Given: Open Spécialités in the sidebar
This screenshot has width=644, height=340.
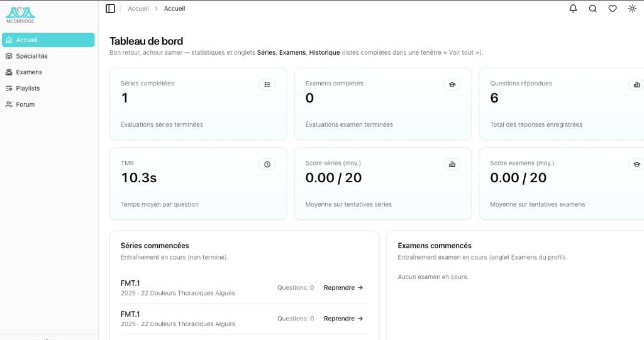Looking at the screenshot, I should [48, 56].
